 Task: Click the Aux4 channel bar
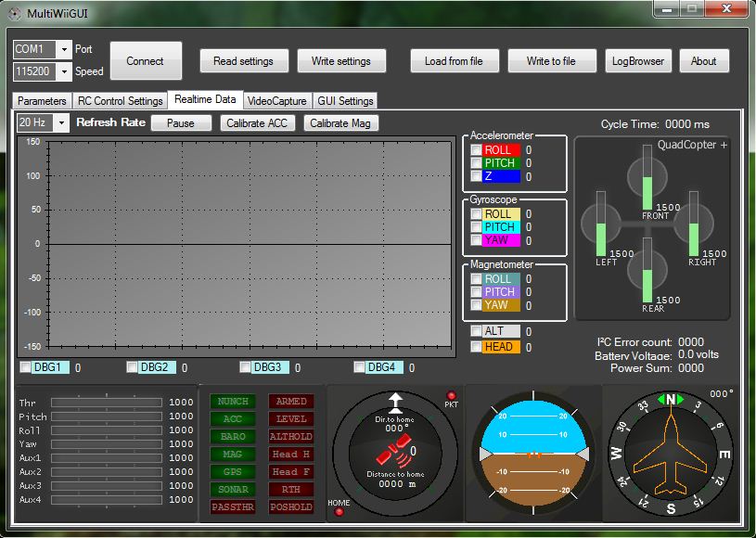coord(107,500)
